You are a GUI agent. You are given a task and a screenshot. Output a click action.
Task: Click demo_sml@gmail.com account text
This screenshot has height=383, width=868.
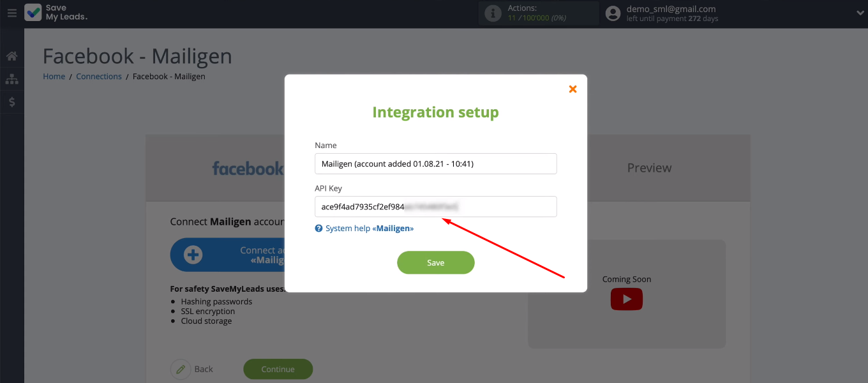[x=671, y=9]
